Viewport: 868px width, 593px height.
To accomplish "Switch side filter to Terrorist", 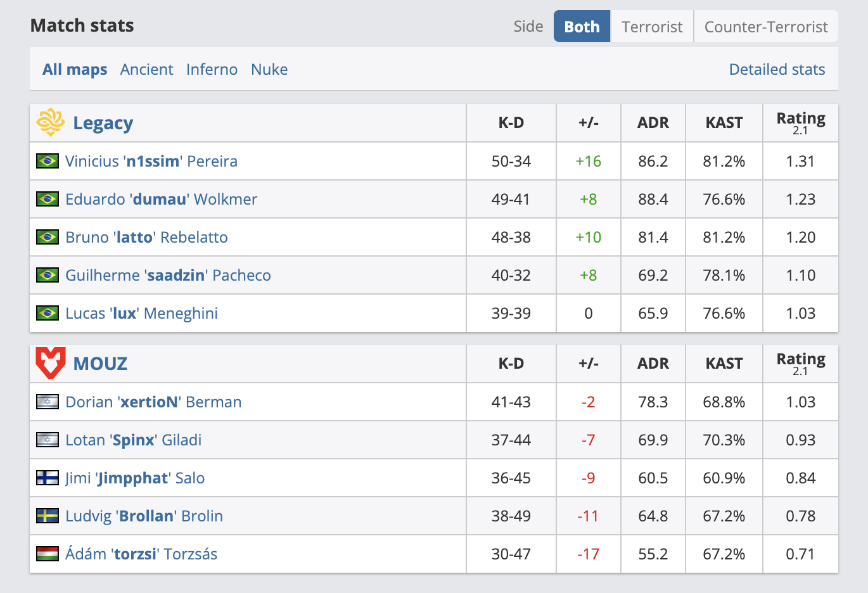I will pyautogui.click(x=652, y=26).
